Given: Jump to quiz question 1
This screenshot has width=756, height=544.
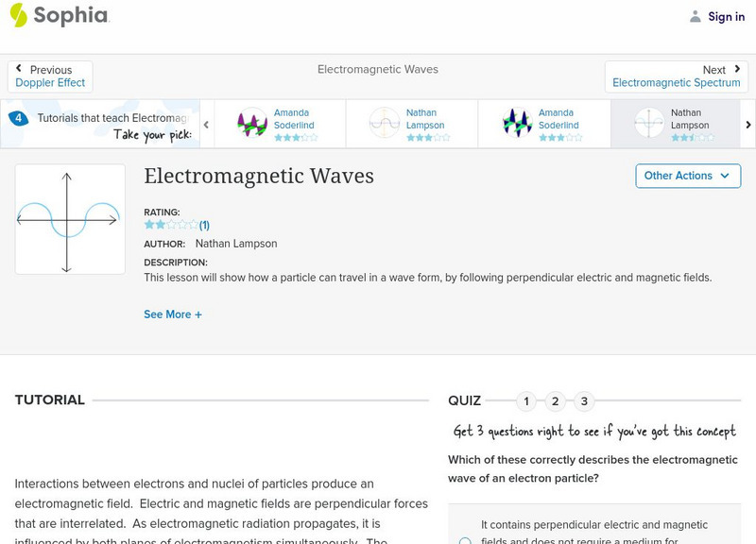Looking at the screenshot, I should point(526,401).
